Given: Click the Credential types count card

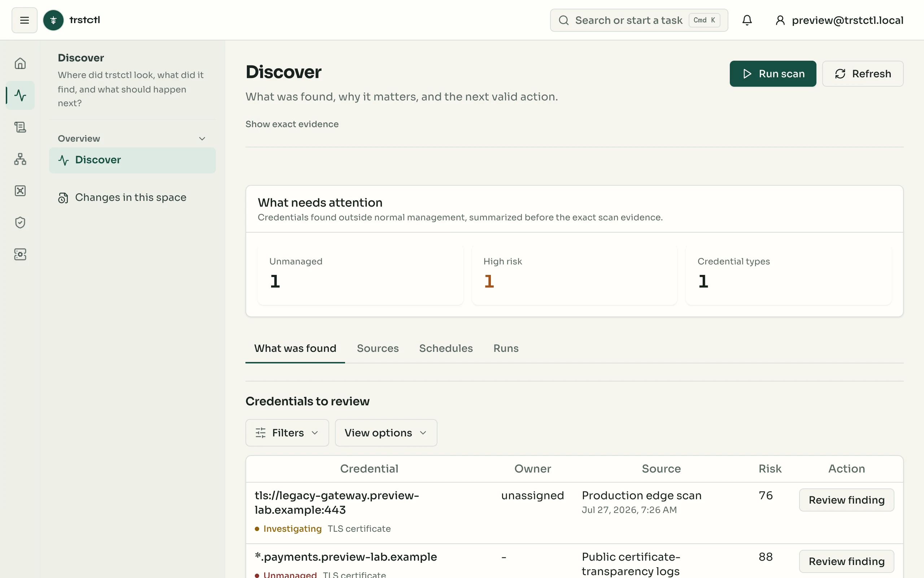Looking at the screenshot, I should pyautogui.click(x=788, y=275).
